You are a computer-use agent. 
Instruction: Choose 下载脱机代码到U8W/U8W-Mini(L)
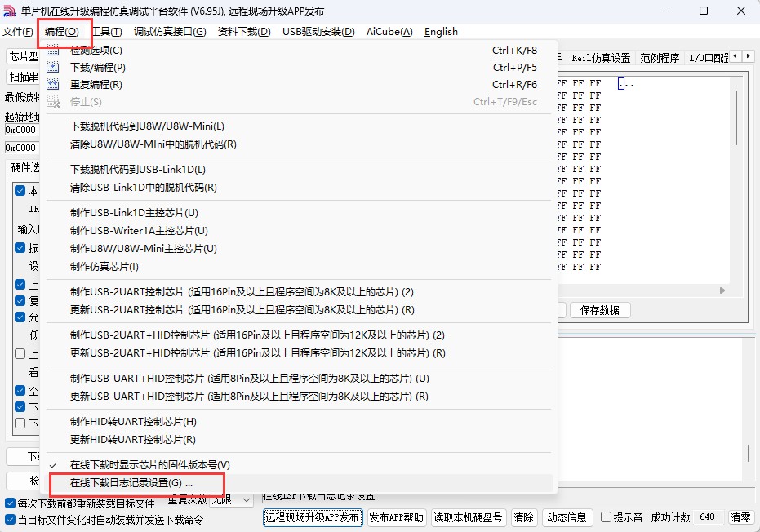pos(299,126)
